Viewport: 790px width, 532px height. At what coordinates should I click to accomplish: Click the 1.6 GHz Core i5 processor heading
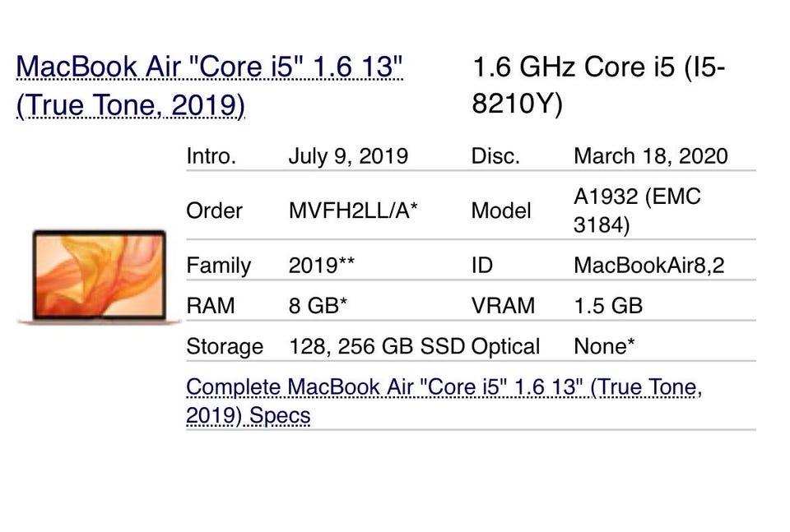pyautogui.click(x=598, y=86)
